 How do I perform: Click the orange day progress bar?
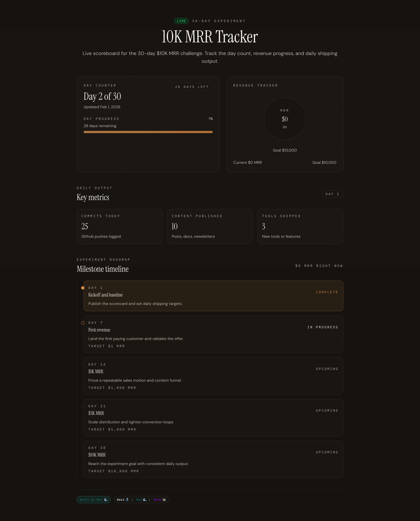148,132
